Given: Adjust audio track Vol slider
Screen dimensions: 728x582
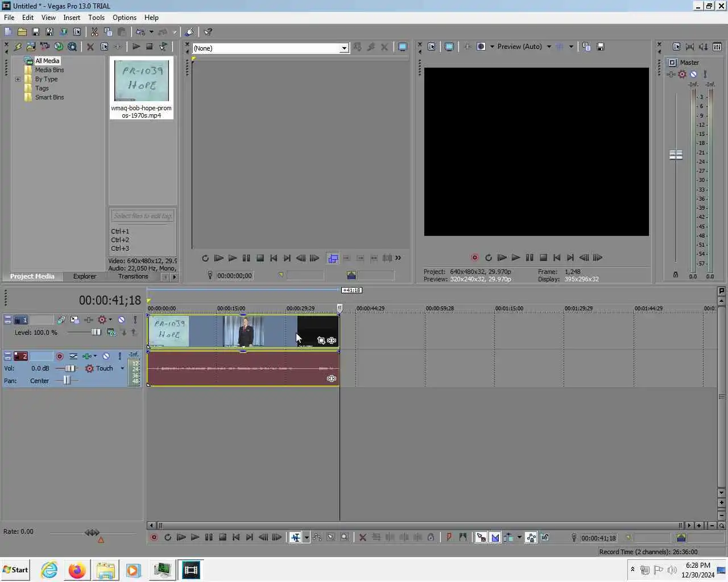Looking at the screenshot, I should pyautogui.click(x=70, y=368).
